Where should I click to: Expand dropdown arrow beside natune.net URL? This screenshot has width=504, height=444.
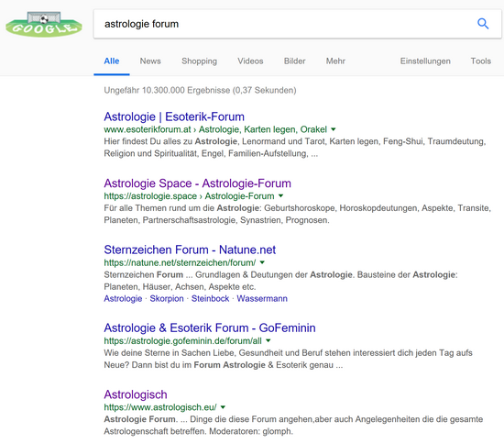pos(262,262)
